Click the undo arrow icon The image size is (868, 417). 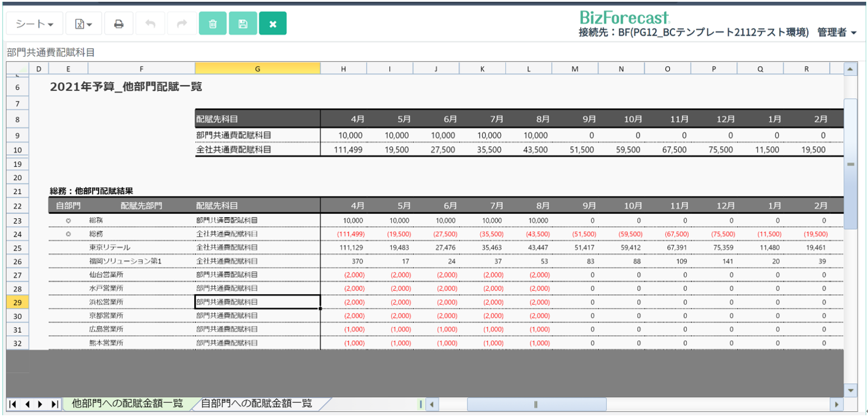tap(150, 24)
